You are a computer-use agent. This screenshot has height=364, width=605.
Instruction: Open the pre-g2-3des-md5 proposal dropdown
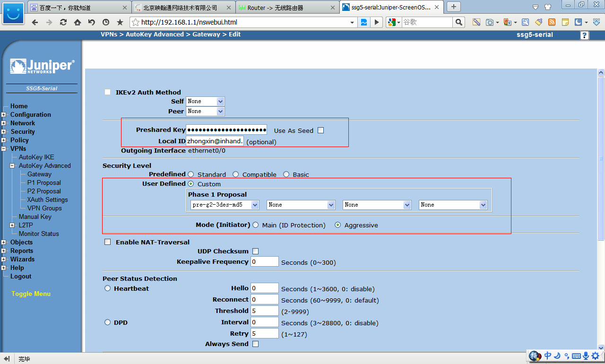click(x=225, y=205)
